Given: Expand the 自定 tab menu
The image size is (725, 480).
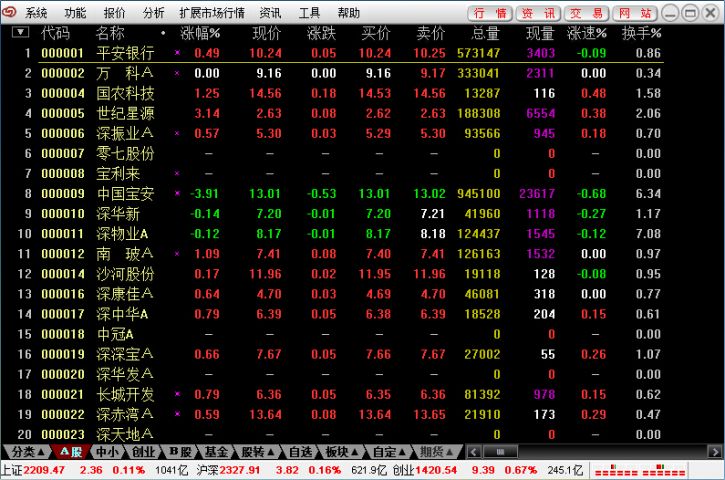Looking at the screenshot, I should [x=388, y=451].
